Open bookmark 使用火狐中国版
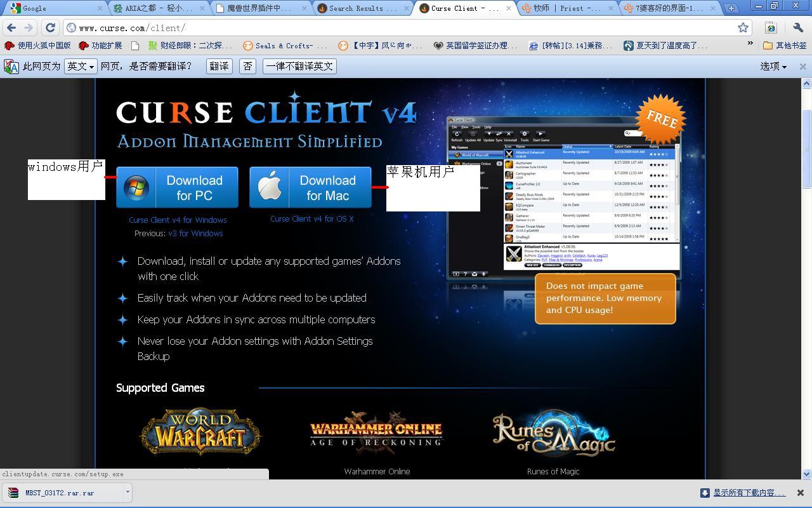 pos(38,46)
